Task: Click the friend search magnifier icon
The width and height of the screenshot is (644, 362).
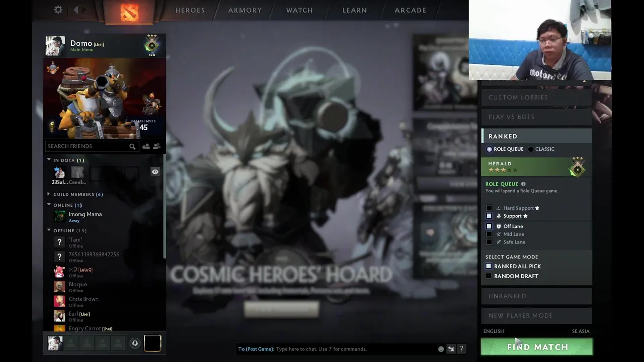Action: tap(132, 146)
